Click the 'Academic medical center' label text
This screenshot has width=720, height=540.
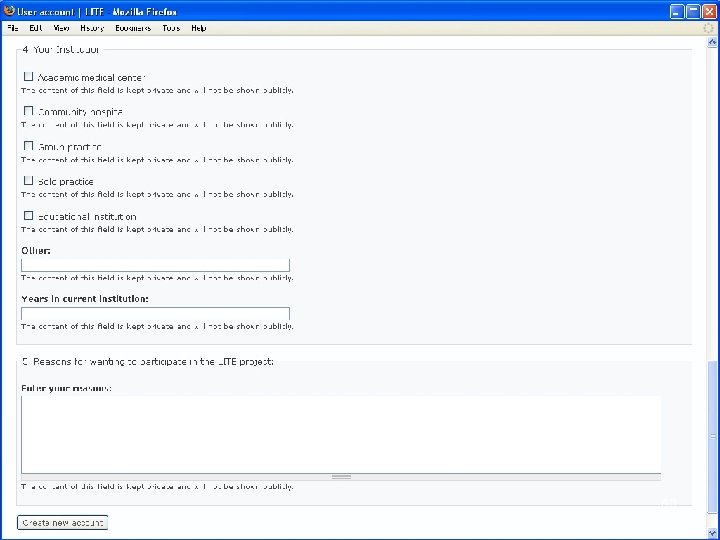pos(91,78)
